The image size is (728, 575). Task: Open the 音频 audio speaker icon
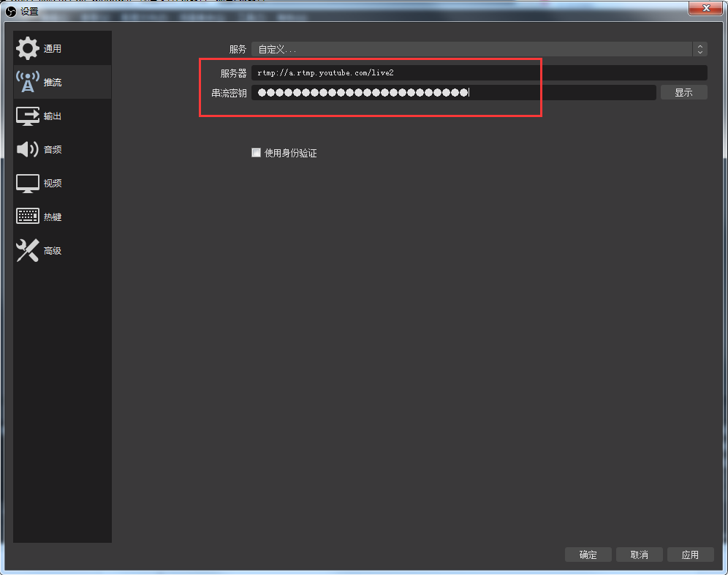click(x=28, y=149)
